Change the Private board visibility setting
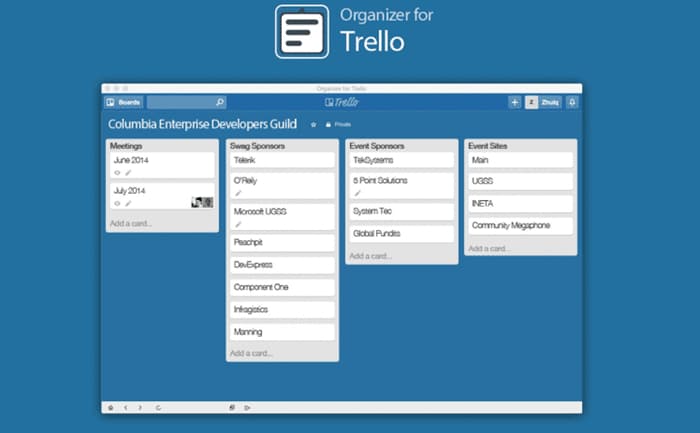Screen dimensions: 700x433 pos(338,125)
